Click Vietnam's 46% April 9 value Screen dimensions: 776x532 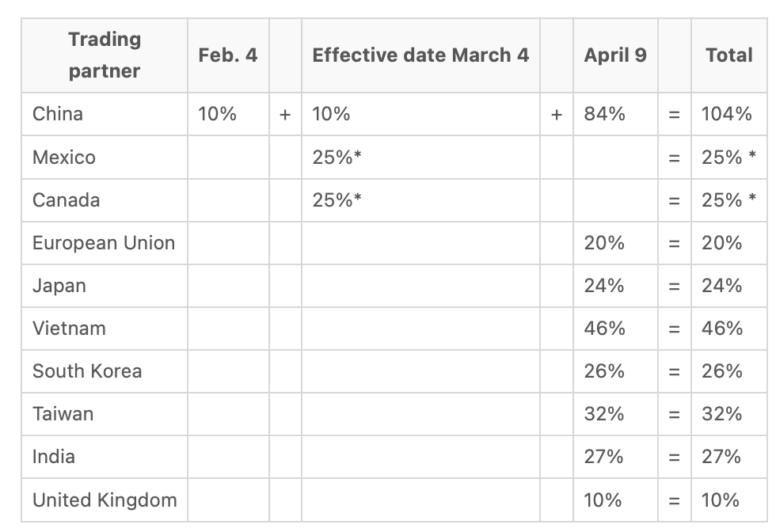click(x=604, y=329)
